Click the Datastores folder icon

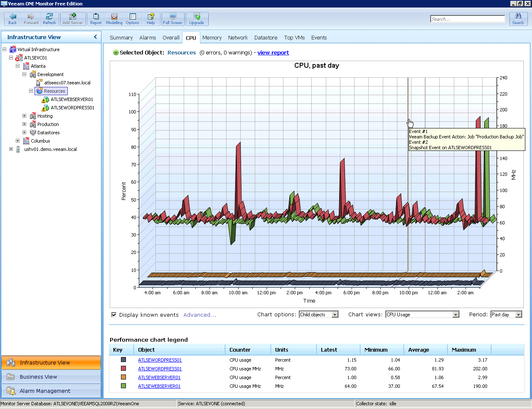[33, 133]
